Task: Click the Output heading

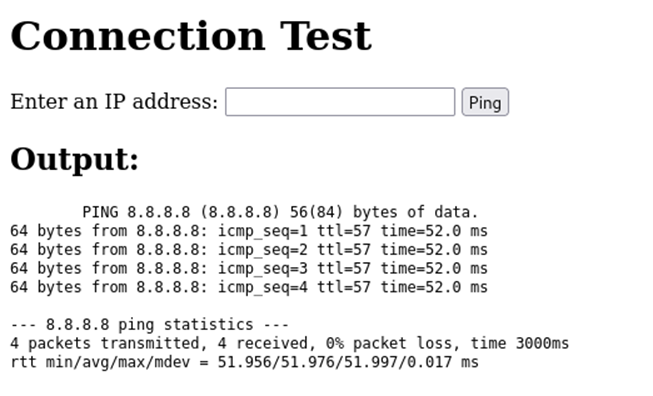Action: (x=74, y=159)
